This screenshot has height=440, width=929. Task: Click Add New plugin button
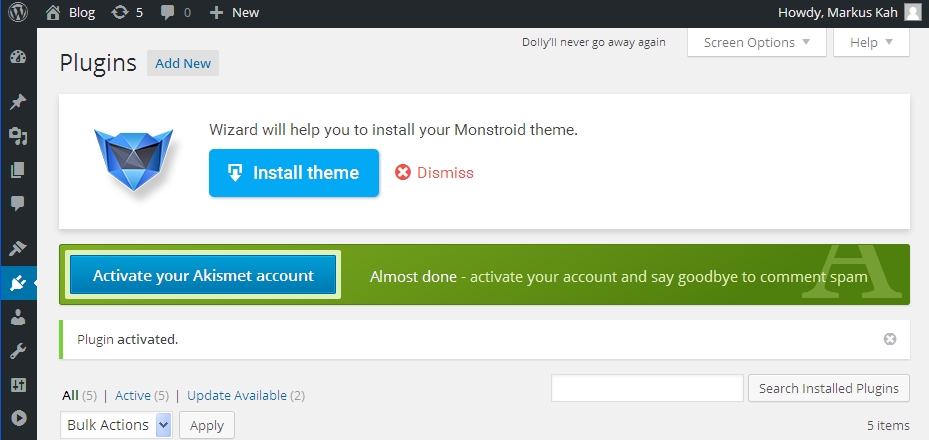pos(183,63)
